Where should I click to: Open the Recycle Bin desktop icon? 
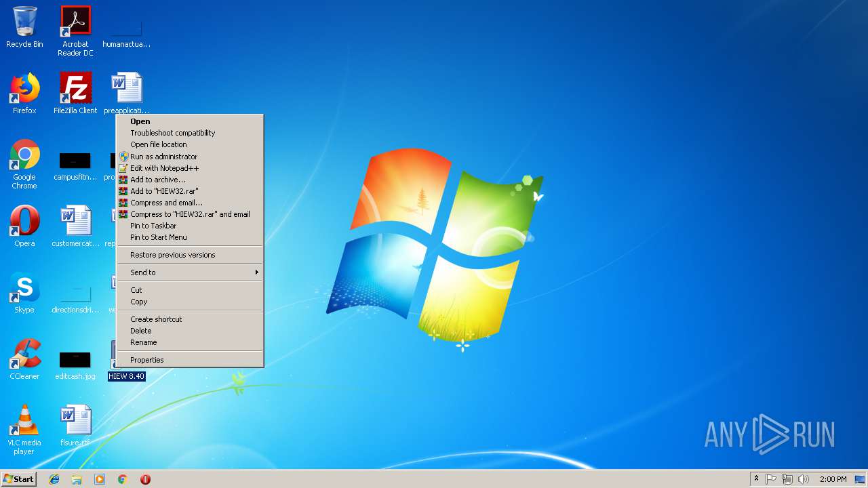(x=24, y=27)
